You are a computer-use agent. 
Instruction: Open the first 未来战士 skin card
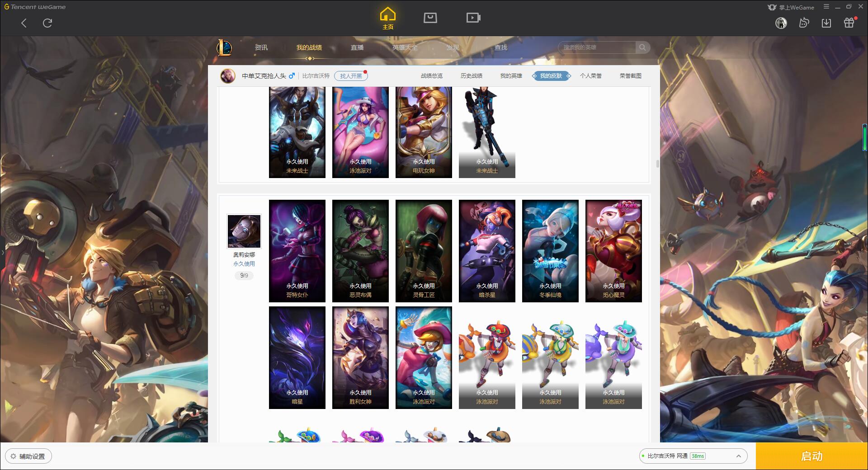tap(297, 132)
